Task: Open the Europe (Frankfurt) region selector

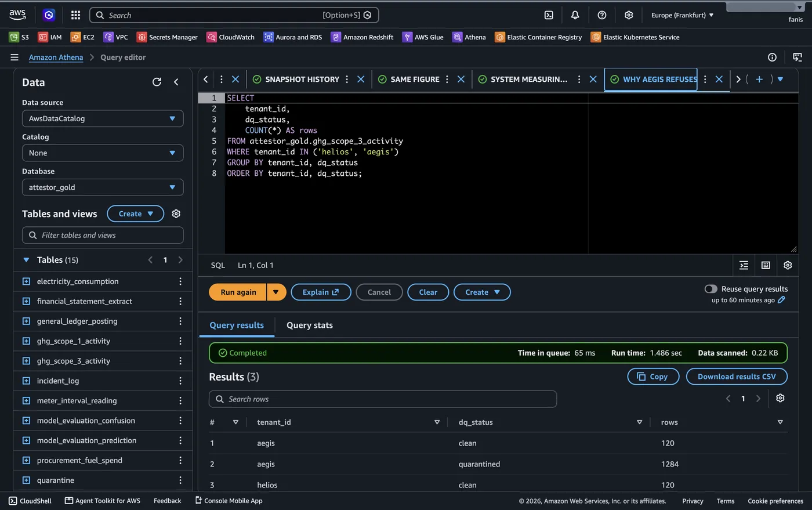Action: (x=682, y=15)
